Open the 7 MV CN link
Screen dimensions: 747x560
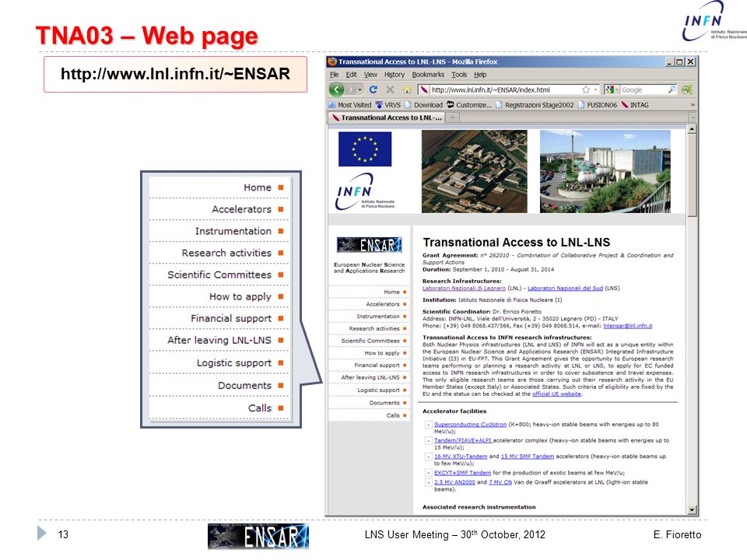point(500,482)
